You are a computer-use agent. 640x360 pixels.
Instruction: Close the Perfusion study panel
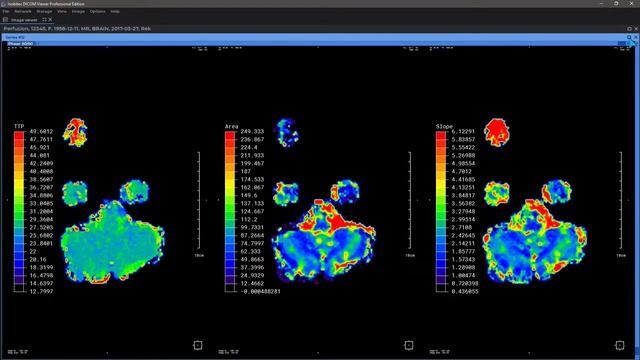(636, 29)
